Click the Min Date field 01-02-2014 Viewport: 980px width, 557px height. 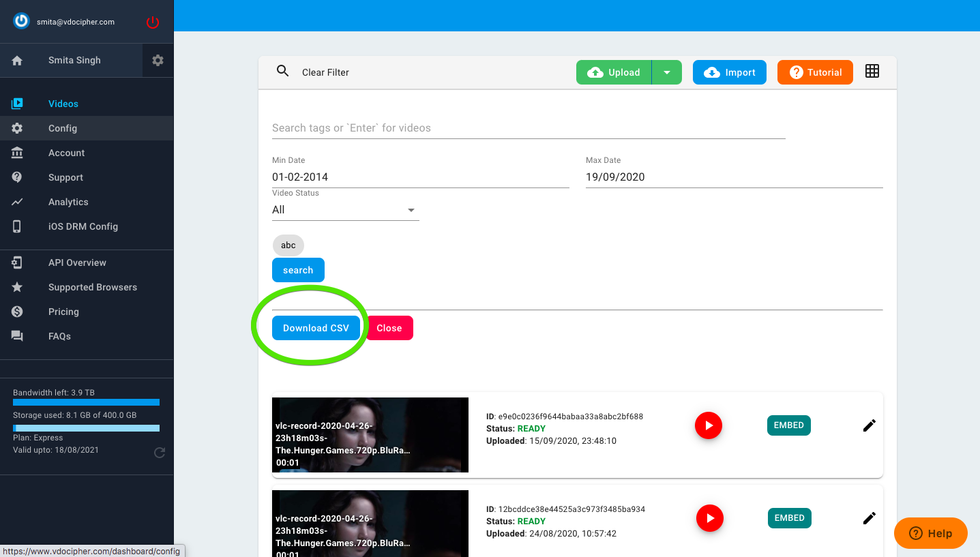coord(420,177)
